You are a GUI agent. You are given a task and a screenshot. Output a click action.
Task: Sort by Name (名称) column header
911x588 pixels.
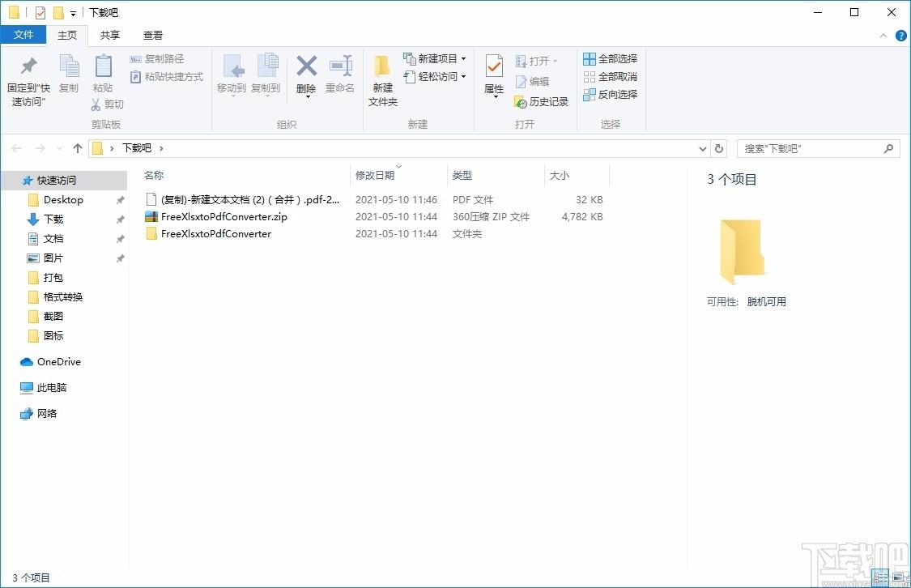(154, 175)
